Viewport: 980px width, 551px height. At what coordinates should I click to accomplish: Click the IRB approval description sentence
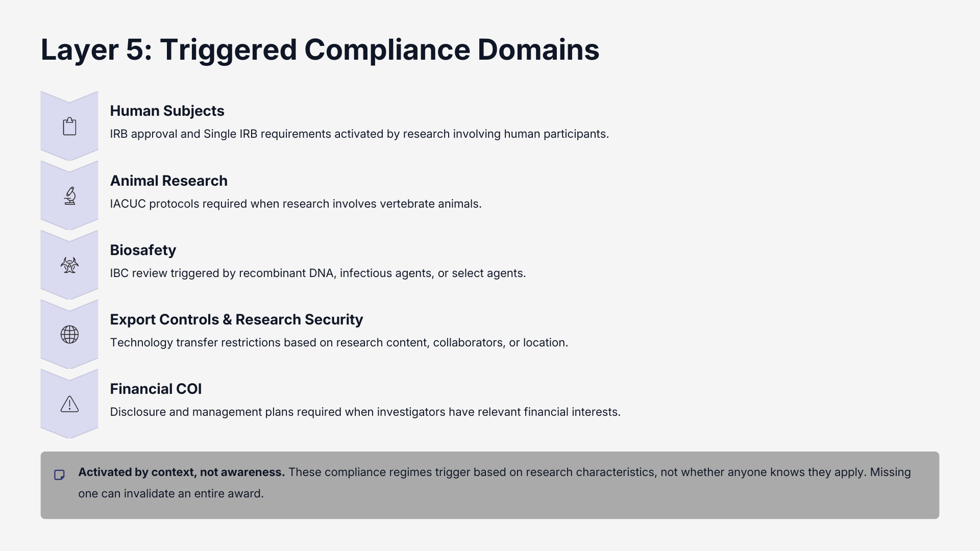359,134
